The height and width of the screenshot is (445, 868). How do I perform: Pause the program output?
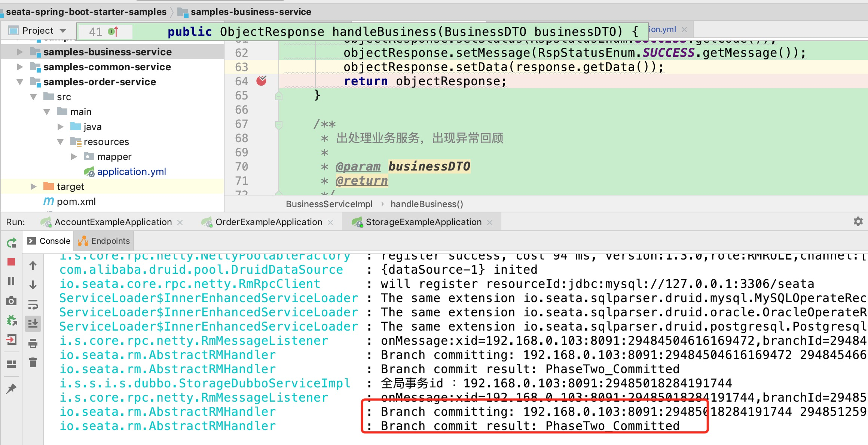[11, 281]
